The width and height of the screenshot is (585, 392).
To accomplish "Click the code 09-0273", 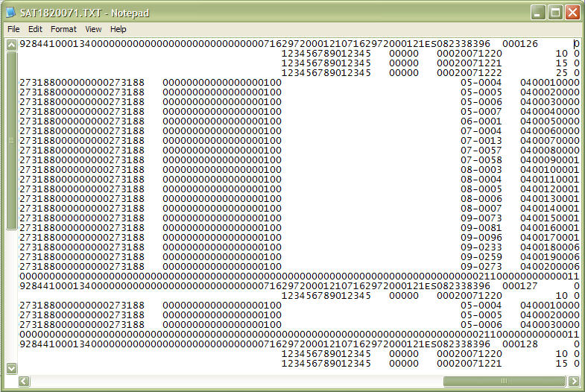I will (x=481, y=267).
